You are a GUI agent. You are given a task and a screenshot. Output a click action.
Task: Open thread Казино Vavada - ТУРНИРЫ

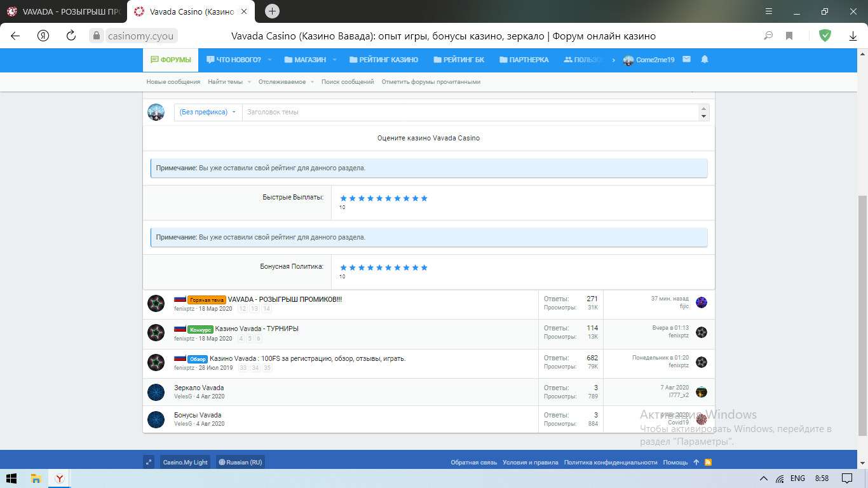(x=257, y=329)
